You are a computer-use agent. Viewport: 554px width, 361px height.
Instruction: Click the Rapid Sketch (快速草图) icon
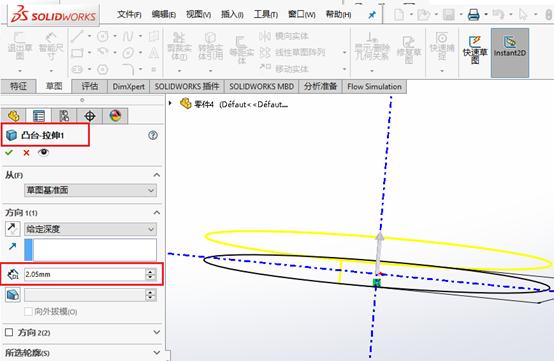[475, 50]
